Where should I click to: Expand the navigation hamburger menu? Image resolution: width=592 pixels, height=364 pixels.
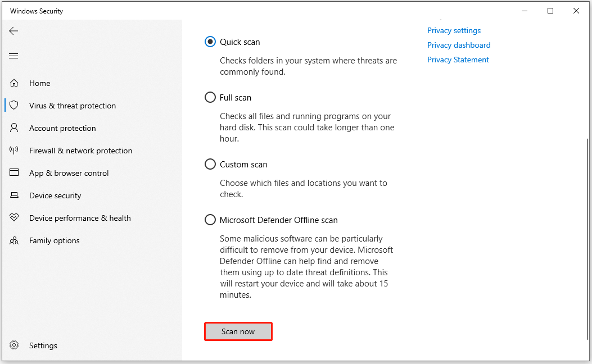(x=13, y=56)
